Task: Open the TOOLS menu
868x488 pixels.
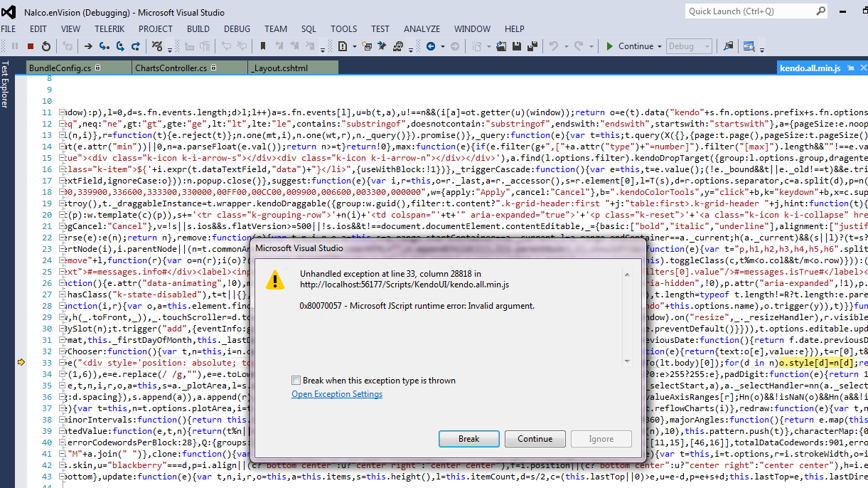Action: pyautogui.click(x=343, y=29)
